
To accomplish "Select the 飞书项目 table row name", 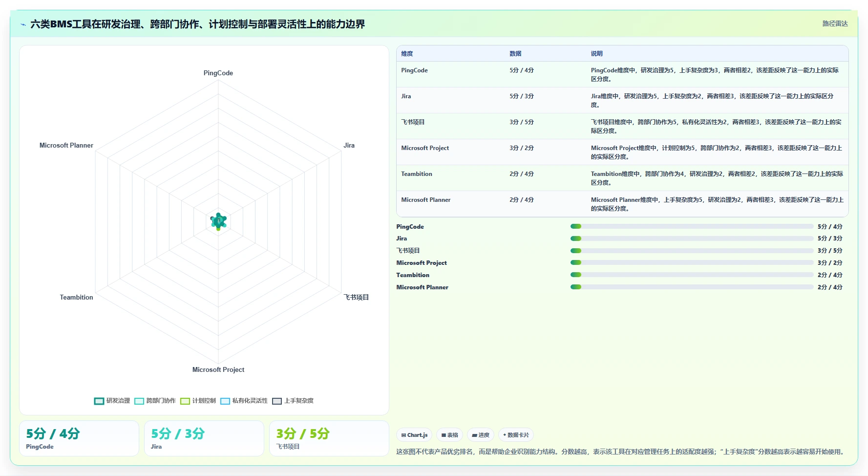I will (x=413, y=122).
